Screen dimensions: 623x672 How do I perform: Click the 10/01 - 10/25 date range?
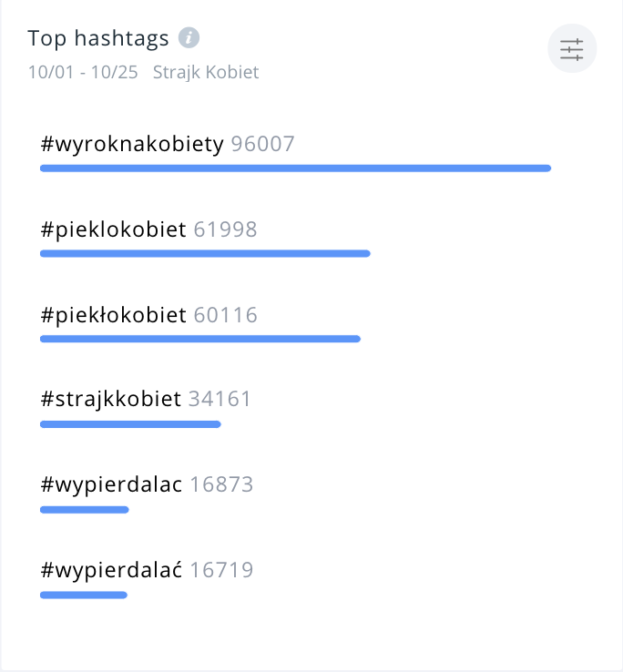83,72
